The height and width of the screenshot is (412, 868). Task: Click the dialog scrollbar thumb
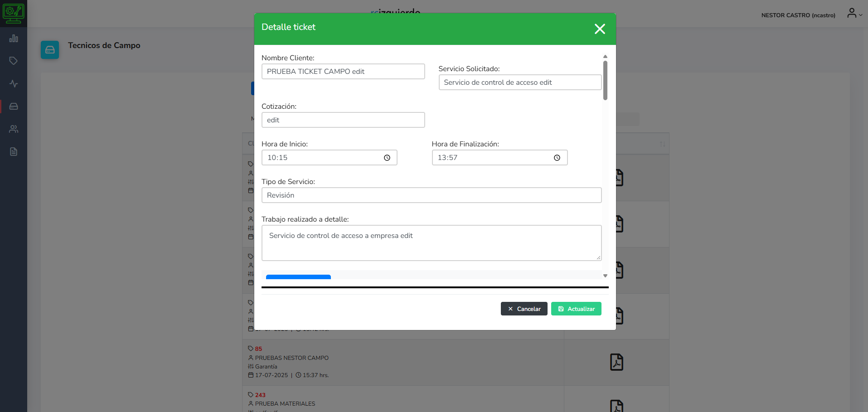point(605,80)
